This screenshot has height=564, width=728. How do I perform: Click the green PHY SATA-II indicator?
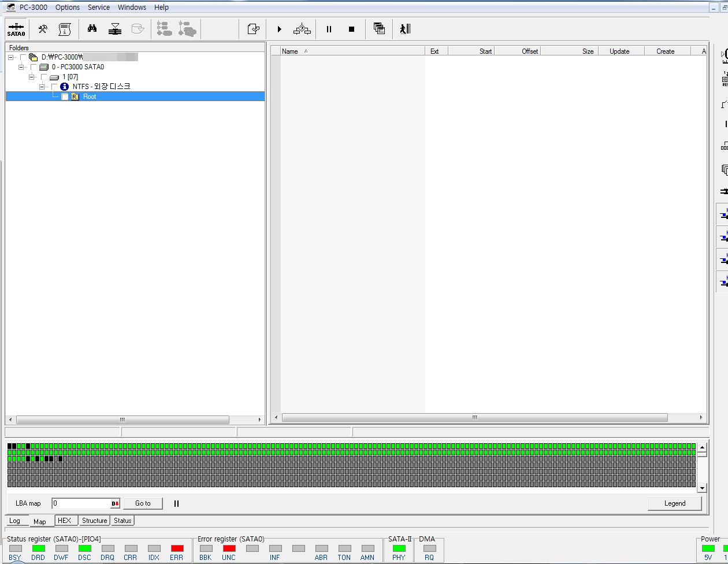tap(399, 548)
